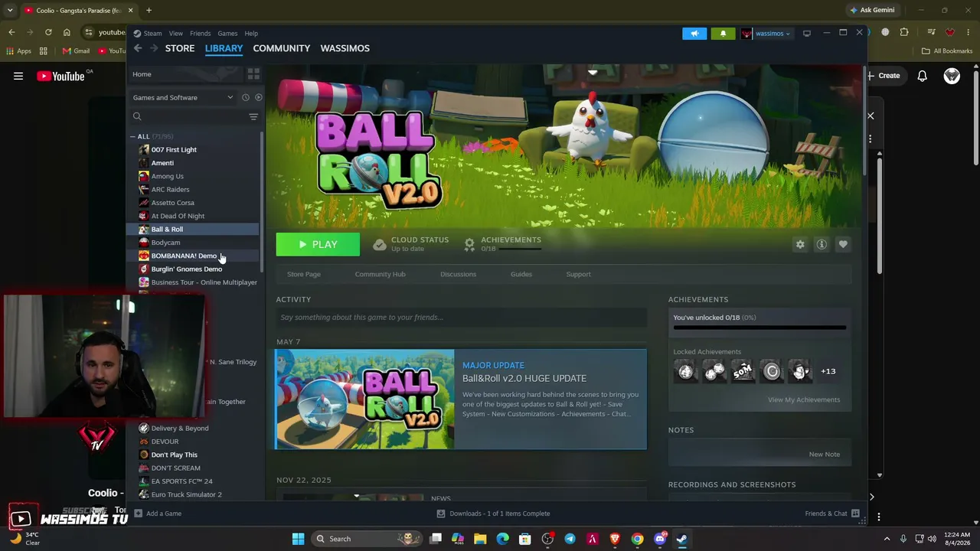Click YouTube Create button
Image resolution: width=980 pixels, height=551 pixels.
click(884, 76)
